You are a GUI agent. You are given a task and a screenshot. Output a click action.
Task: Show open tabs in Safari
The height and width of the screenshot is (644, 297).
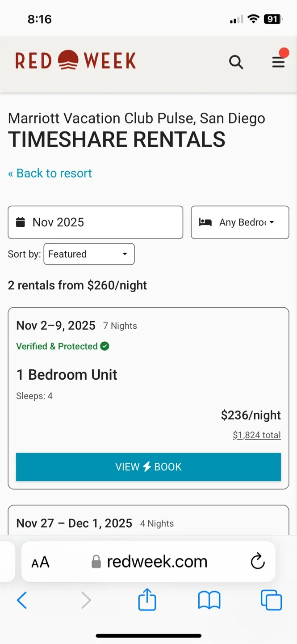tap(271, 600)
